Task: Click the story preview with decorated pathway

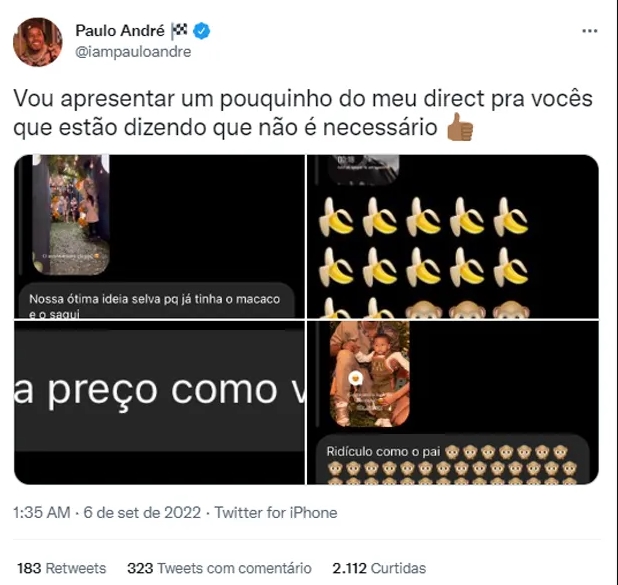Action: point(71,214)
